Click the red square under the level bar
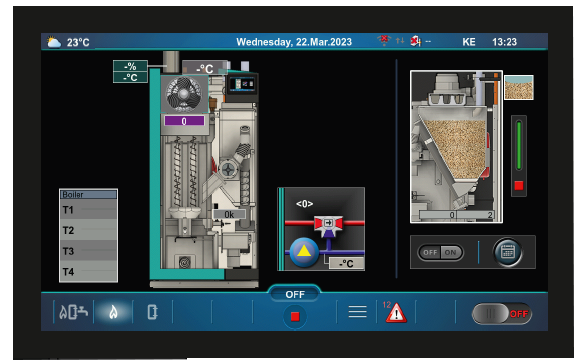 [x=519, y=185]
